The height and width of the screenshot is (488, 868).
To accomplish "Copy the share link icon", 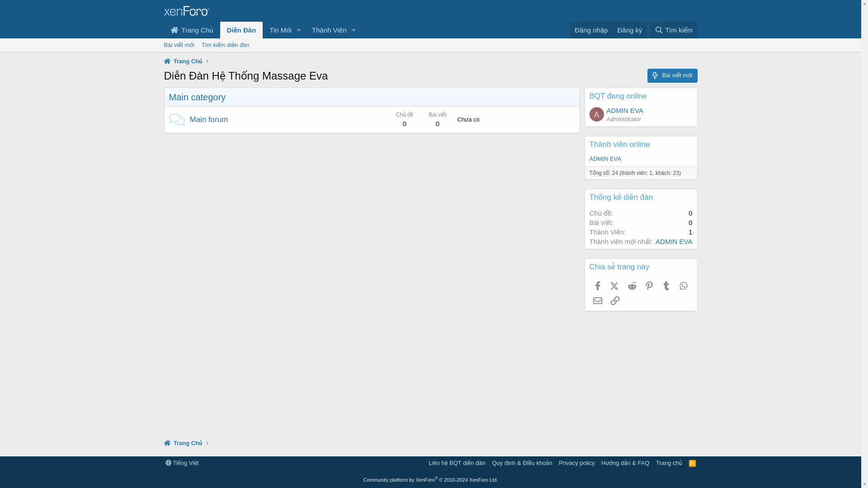I will point(615,301).
